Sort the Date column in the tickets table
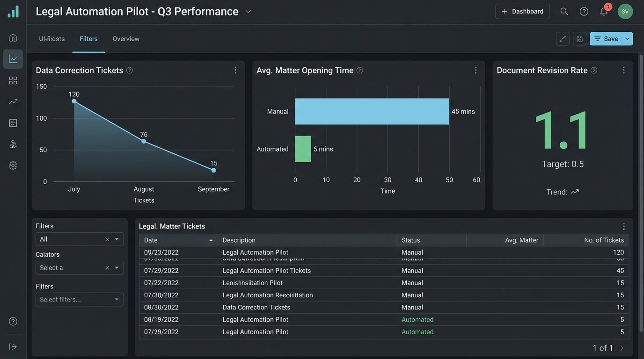This screenshot has height=359, width=644. click(x=178, y=240)
